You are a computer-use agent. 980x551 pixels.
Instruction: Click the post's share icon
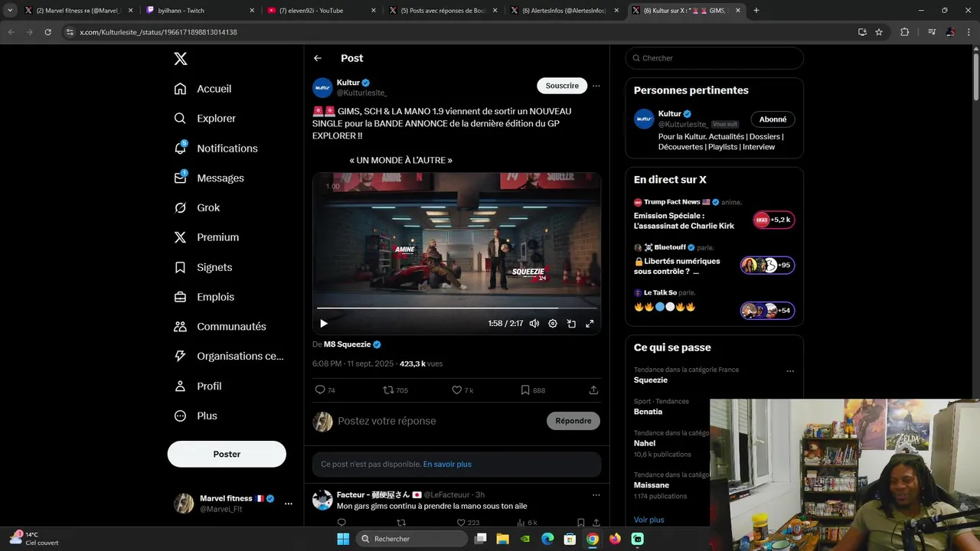click(593, 390)
